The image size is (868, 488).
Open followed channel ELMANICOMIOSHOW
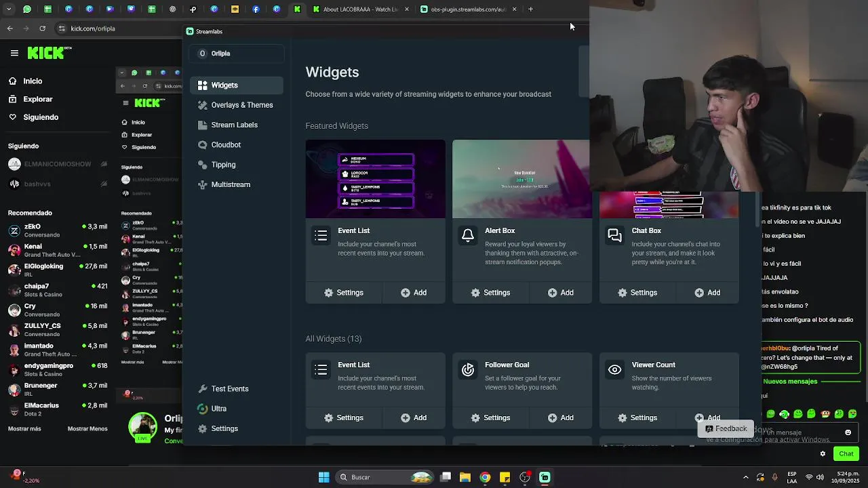(58, 164)
